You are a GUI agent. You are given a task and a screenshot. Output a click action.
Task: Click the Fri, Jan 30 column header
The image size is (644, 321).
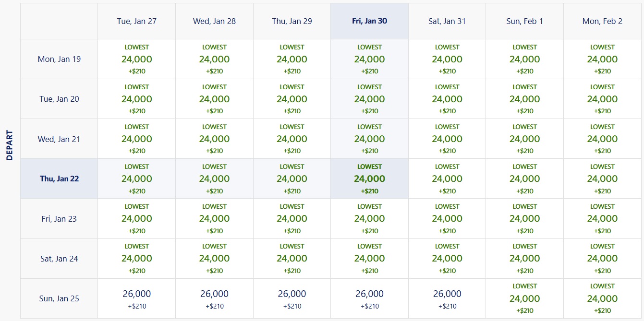(369, 21)
